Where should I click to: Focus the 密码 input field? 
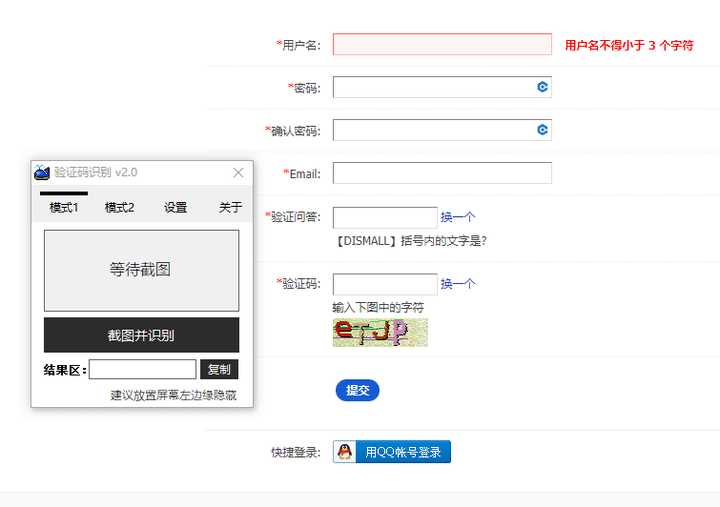coord(442,87)
